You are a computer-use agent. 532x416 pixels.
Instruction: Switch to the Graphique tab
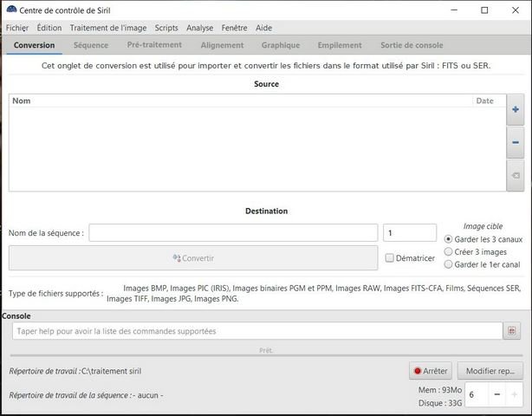click(x=281, y=45)
